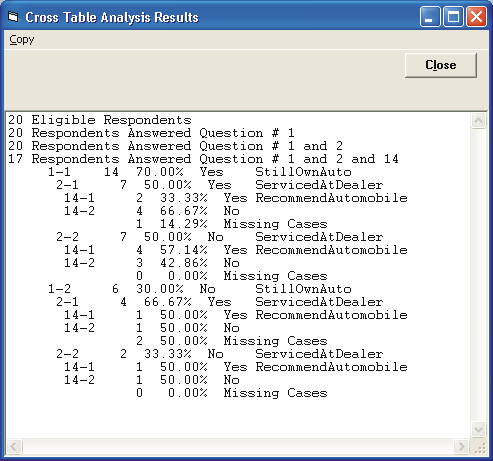Click the horizontal scrollbar right arrow
Screen dimensions: 493x461
click(461, 446)
